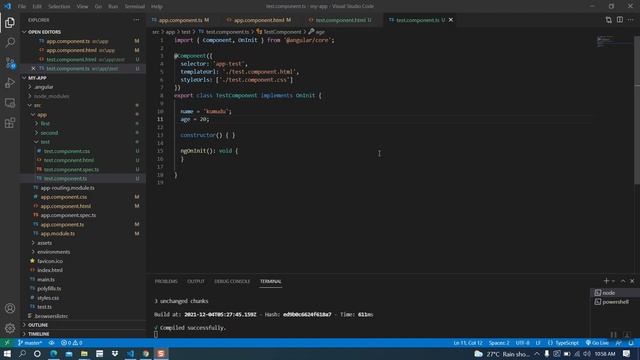Open the Explorer view in activity bar
Image resolution: width=640 pixels, height=360 pixels.
tap(10, 22)
